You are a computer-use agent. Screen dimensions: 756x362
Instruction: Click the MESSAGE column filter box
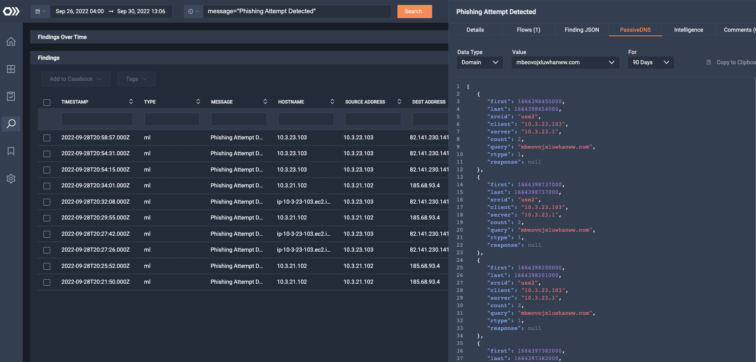(239, 119)
